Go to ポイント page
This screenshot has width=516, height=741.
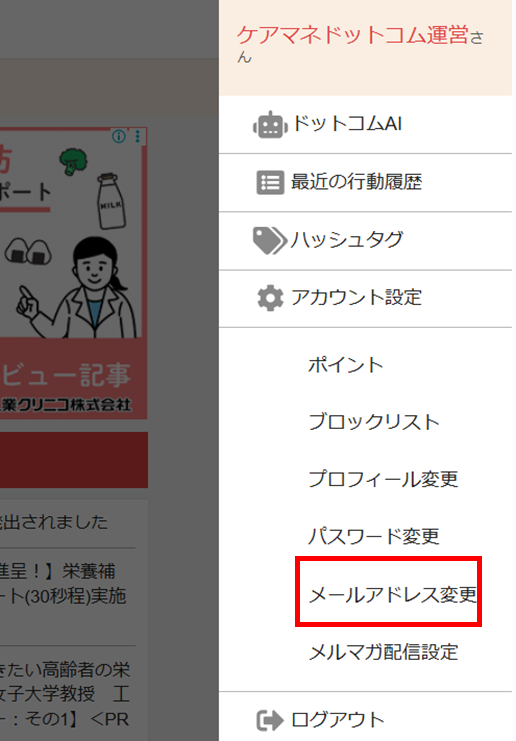point(345,365)
